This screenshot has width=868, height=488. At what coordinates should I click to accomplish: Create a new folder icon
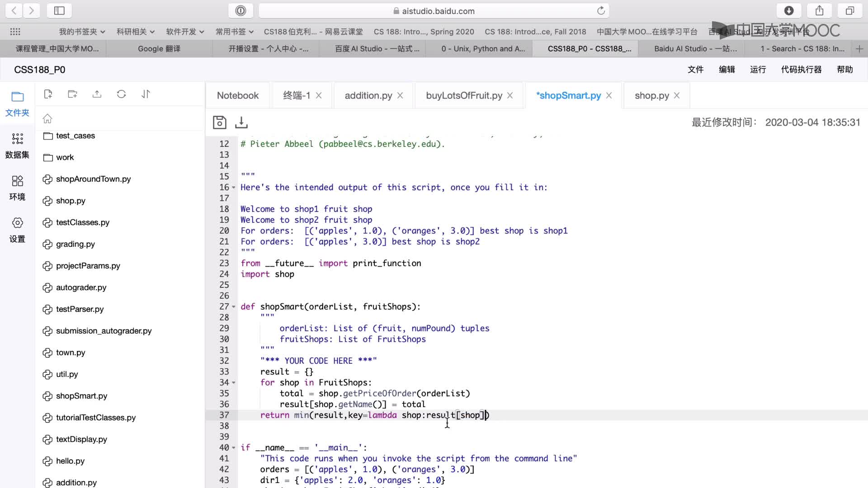pos(72,94)
